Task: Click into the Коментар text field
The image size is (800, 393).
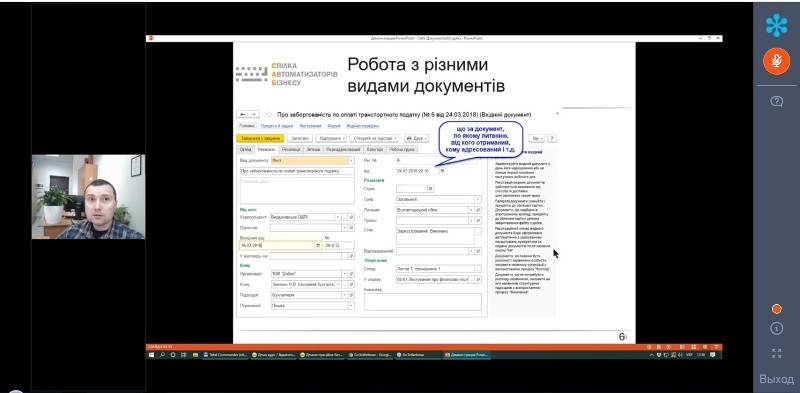Action: point(422,302)
